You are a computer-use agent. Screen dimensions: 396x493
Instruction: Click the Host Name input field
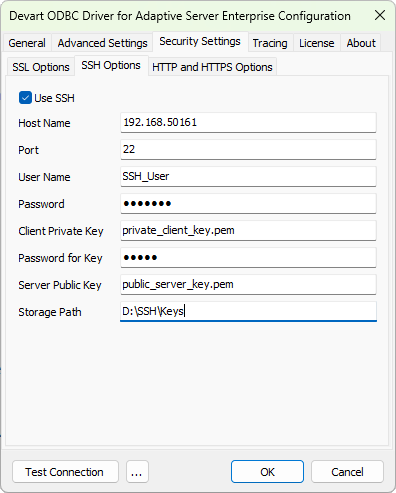tap(248, 122)
